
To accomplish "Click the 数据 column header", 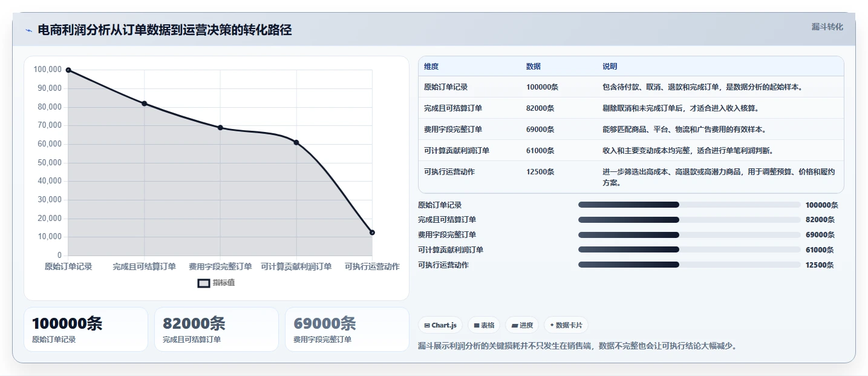I will (x=534, y=67).
